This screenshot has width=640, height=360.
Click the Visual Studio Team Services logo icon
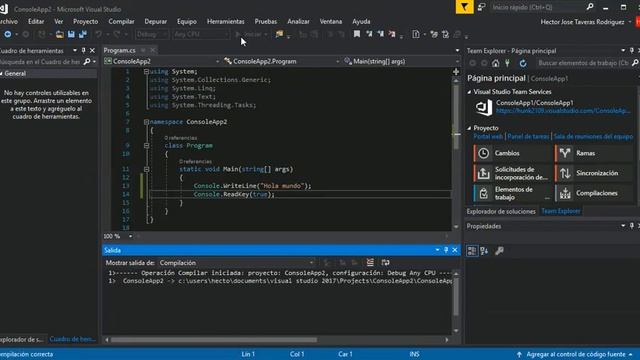(484, 107)
